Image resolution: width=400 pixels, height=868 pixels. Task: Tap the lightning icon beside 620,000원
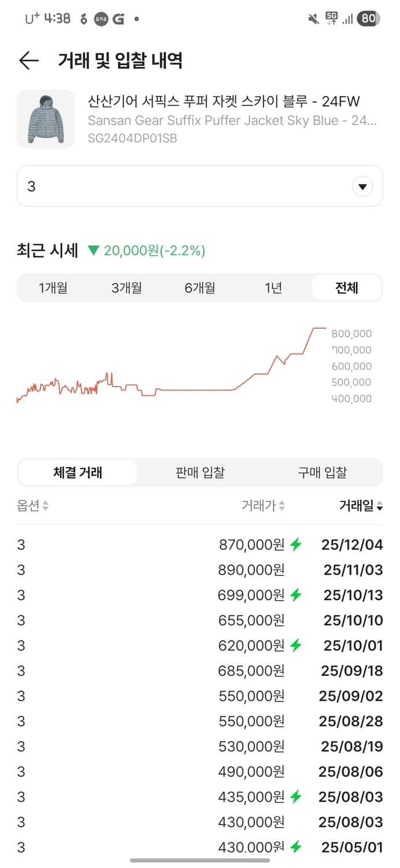pos(296,645)
